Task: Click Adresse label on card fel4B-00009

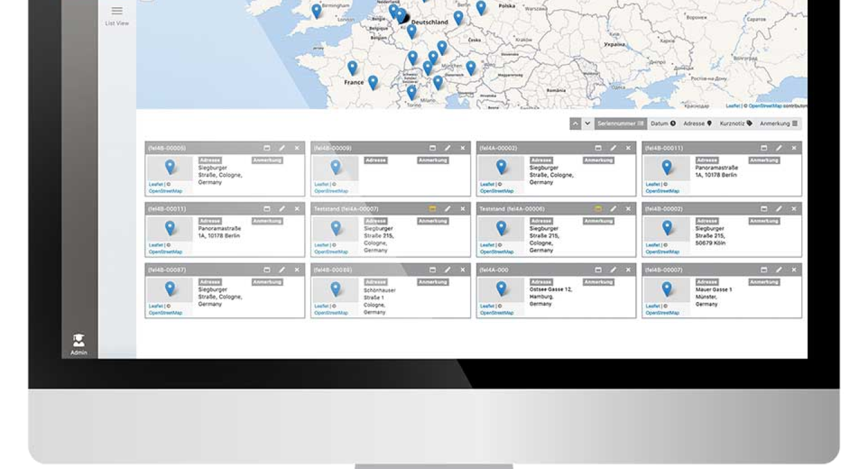Action: [x=375, y=160]
